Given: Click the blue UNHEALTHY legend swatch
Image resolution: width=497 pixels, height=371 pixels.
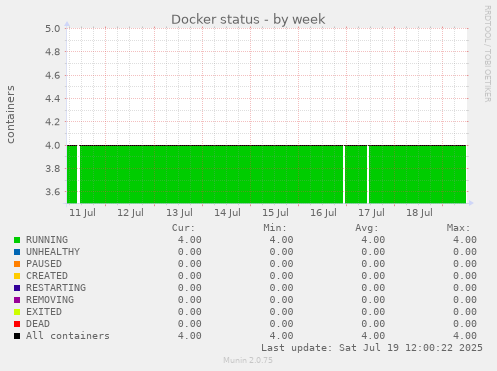Looking at the screenshot, I should coord(17,252).
